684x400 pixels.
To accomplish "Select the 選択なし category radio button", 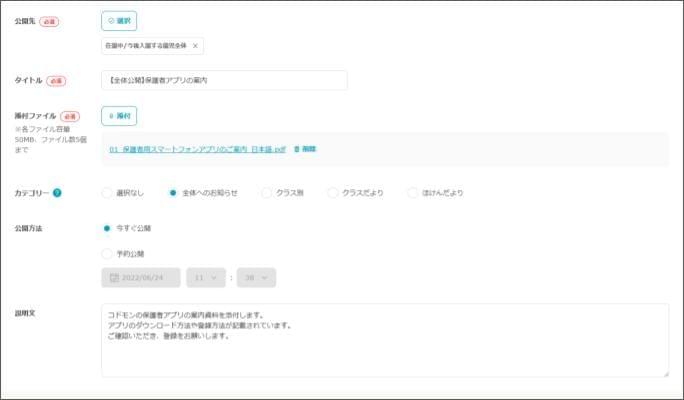I will (x=108, y=193).
